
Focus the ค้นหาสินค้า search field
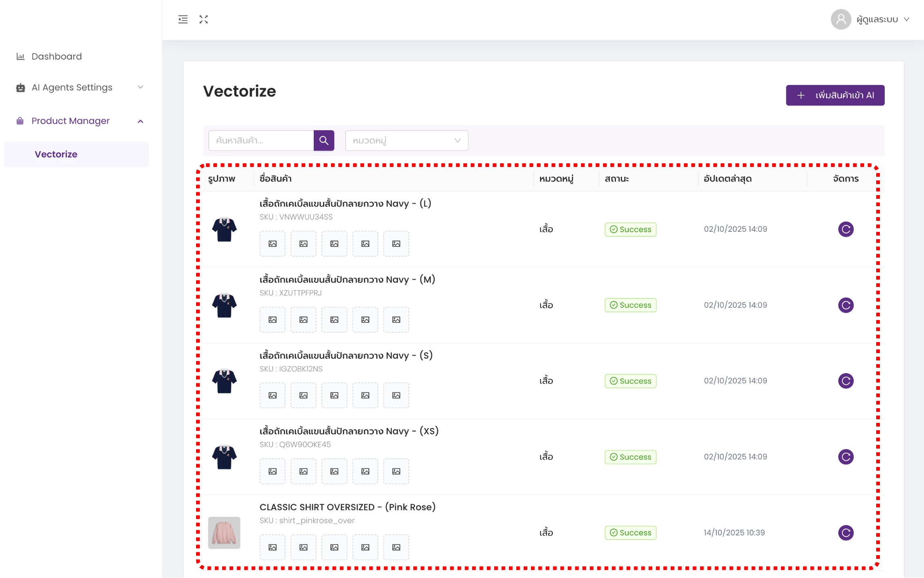261,140
